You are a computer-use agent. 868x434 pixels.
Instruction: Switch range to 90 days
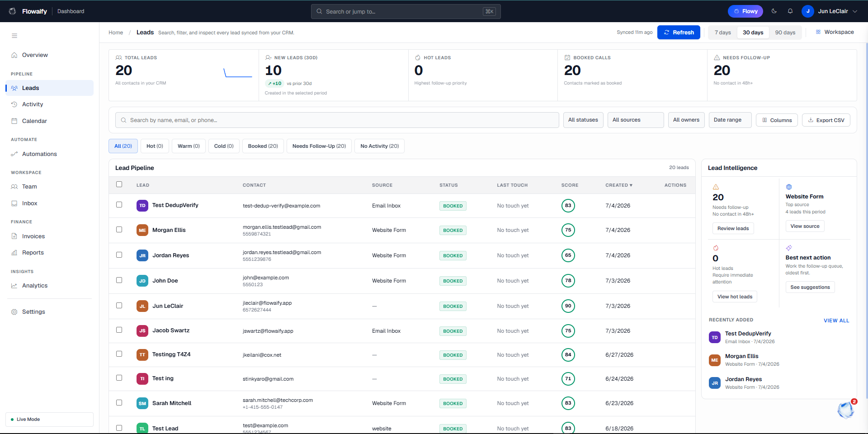point(785,33)
